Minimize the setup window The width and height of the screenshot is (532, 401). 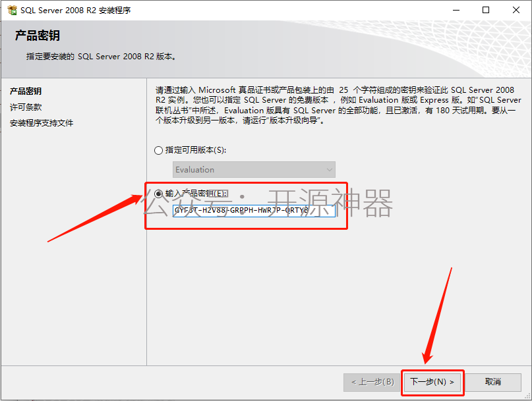(456, 10)
